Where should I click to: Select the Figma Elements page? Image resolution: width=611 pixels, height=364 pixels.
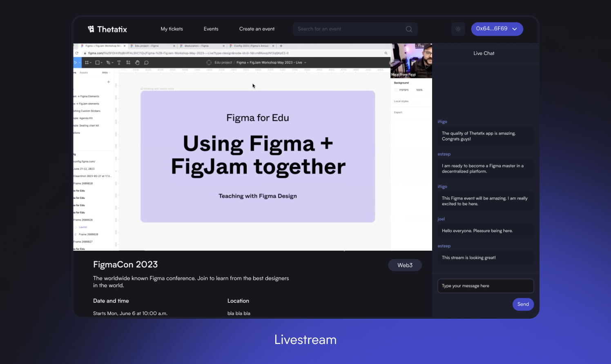tap(86, 96)
